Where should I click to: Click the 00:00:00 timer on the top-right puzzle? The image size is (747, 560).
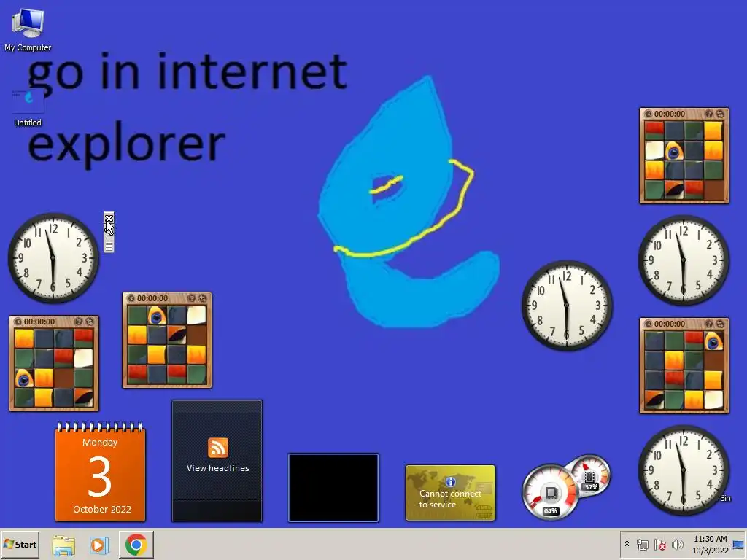[670, 114]
